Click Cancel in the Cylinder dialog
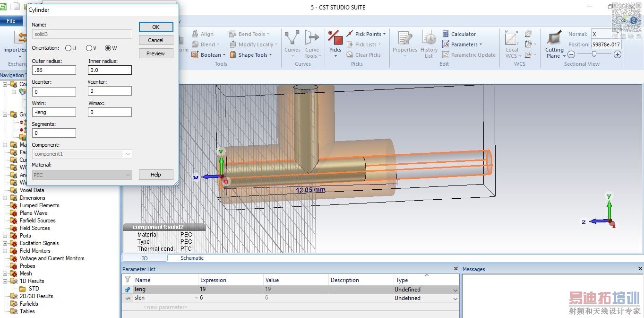This screenshot has height=318, width=644. click(156, 40)
